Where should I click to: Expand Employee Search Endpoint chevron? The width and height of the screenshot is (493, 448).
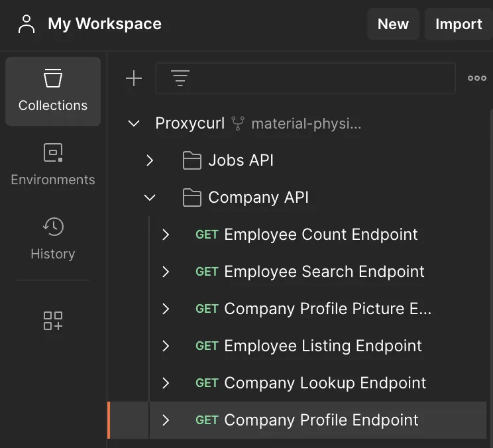(166, 272)
